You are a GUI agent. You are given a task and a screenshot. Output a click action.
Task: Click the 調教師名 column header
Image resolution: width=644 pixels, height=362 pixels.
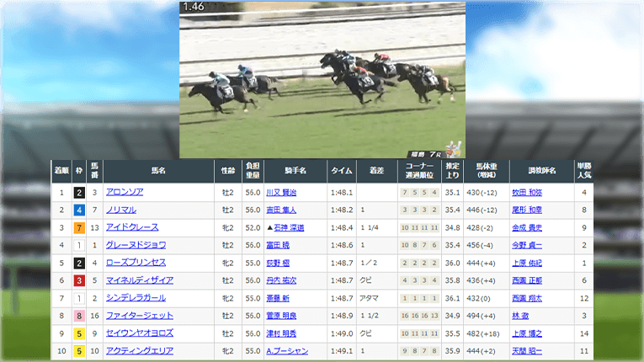[x=542, y=171]
